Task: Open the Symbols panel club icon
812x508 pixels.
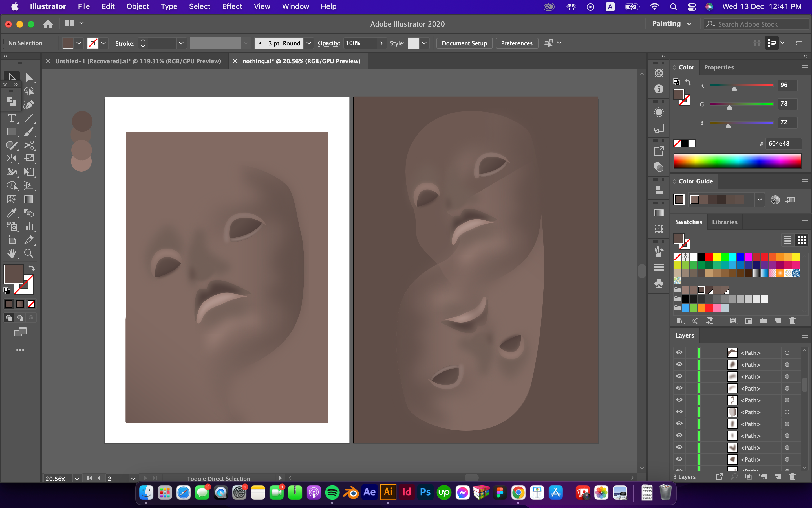Action: click(659, 283)
